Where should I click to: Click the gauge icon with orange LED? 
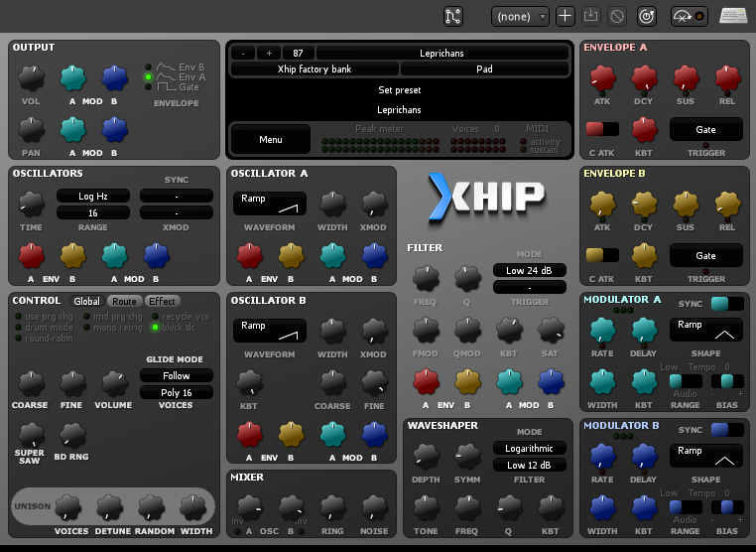(x=688, y=16)
